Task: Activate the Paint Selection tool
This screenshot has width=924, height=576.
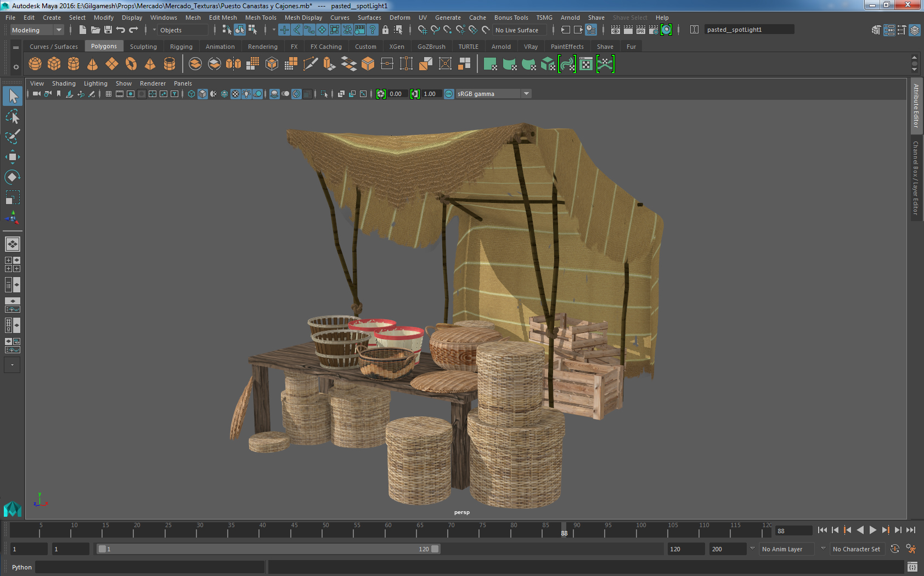Action: point(12,137)
